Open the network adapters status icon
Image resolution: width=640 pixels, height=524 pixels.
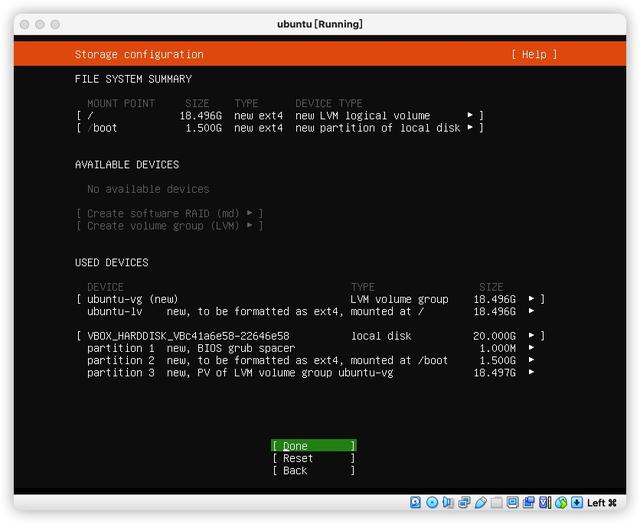click(464, 502)
